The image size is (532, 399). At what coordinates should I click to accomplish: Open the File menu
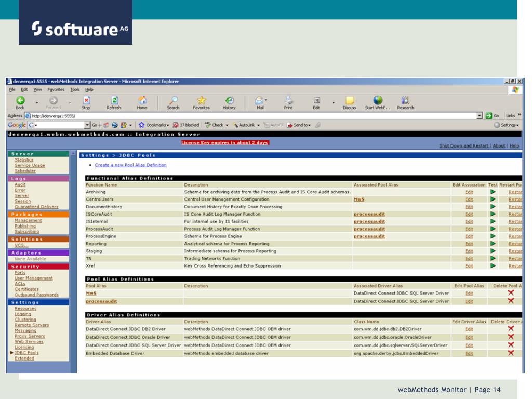[12, 89]
